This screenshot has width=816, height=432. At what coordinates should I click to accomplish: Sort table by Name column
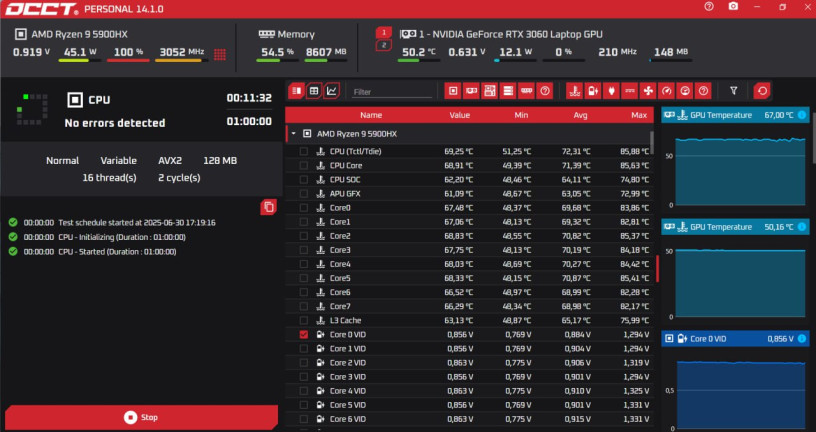[x=371, y=115]
